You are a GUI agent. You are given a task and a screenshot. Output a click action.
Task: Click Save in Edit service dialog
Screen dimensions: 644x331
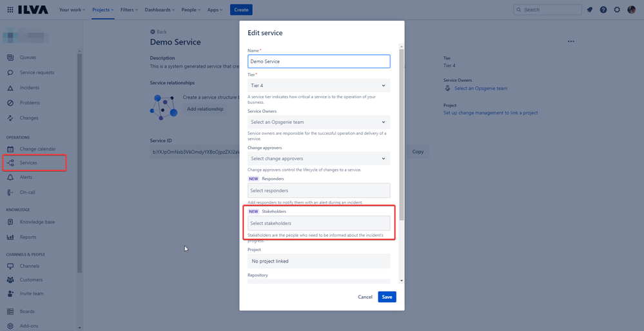pyautogui.click(x=387, y=297)
